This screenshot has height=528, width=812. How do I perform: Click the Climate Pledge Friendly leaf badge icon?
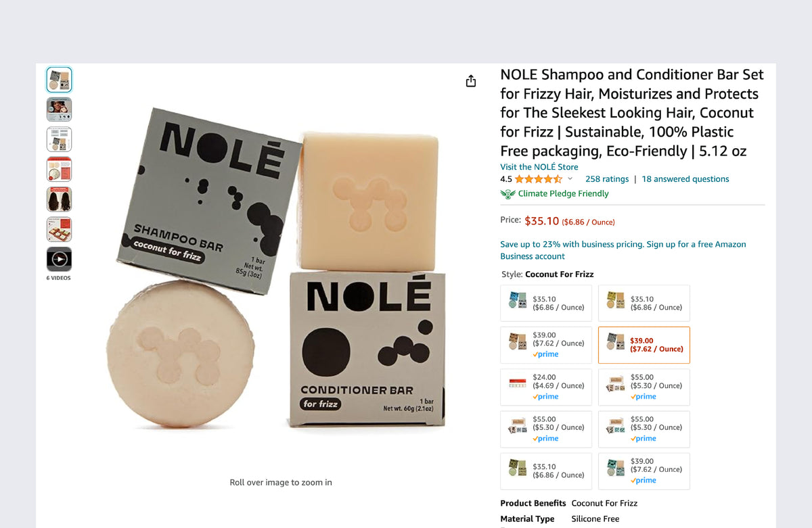click(507, 194)
